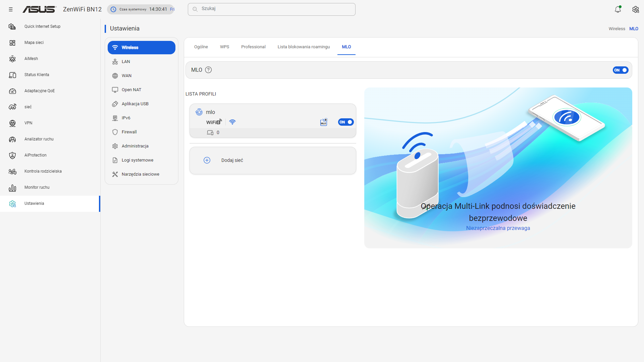The height and width of the screenshot is (362, 644).
Task: Open WAN settings
Action: tap(142, 76)
